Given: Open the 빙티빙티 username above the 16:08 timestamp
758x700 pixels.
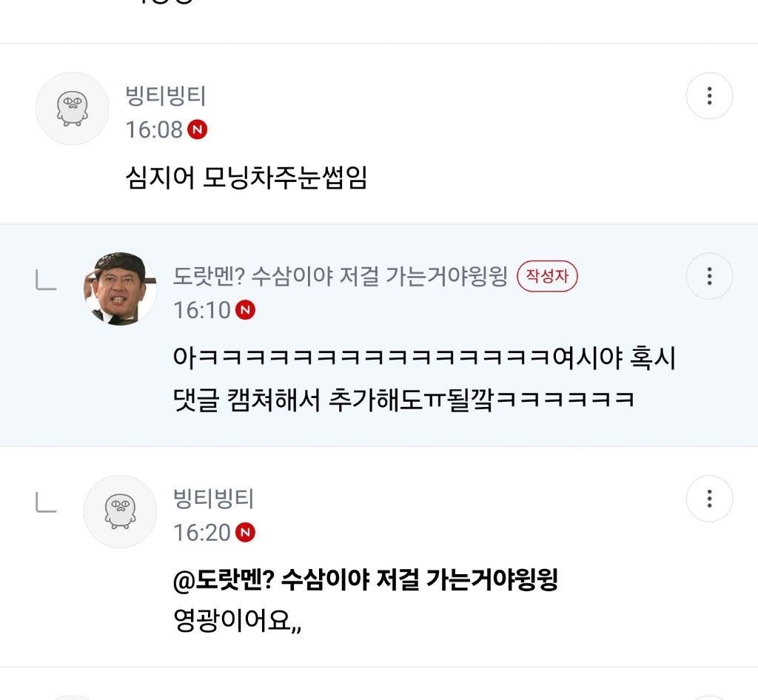Looking at the screenshot, I should coord(166,96).
